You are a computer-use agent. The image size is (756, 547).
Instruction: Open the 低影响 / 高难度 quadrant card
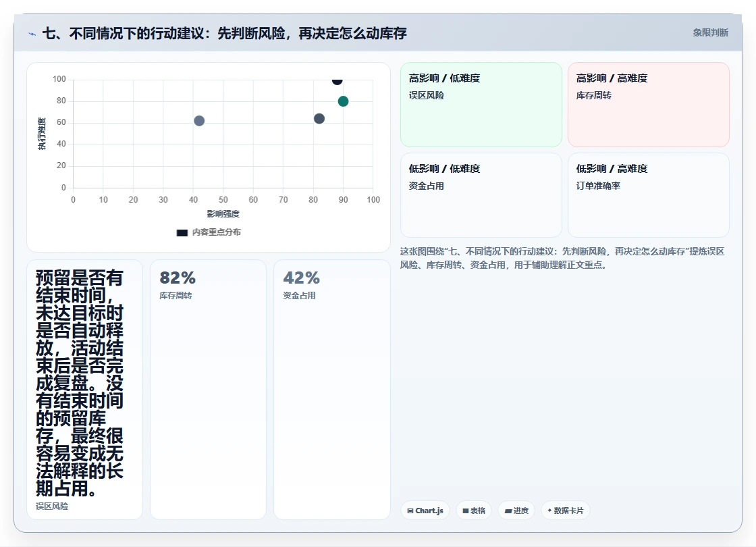point(649,195)
